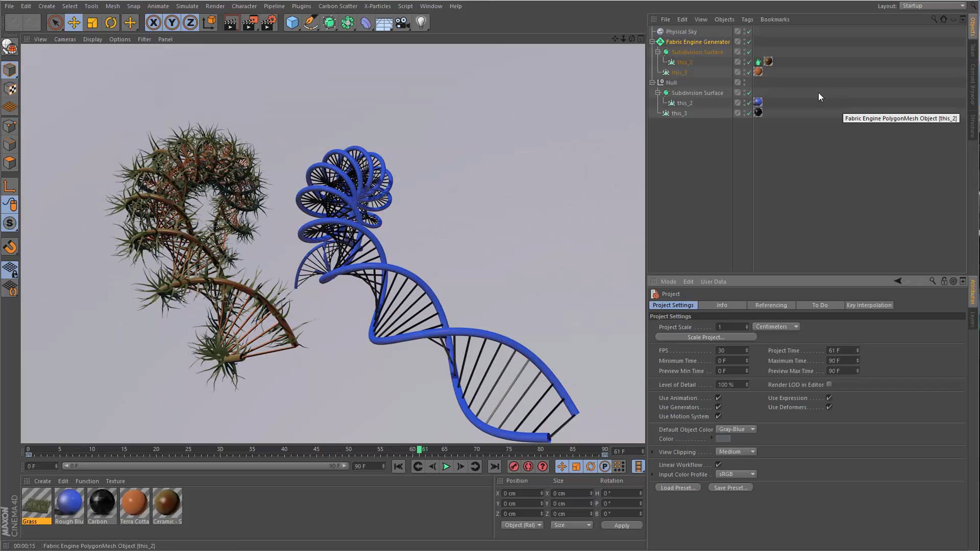Open the Centimeters units dropdown
This screenshot has height=551, width=980.
[776, 327]
